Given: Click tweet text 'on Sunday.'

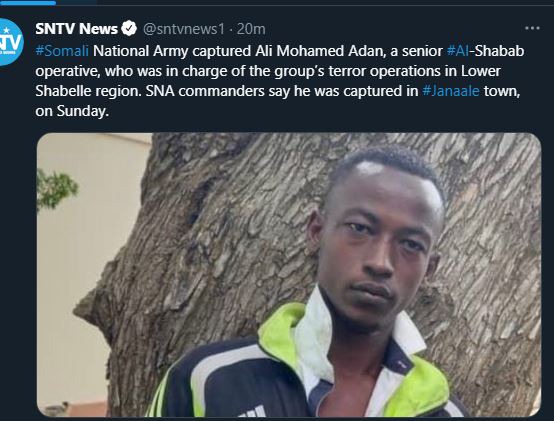Looking at the screenshot, I should [72, 111].
